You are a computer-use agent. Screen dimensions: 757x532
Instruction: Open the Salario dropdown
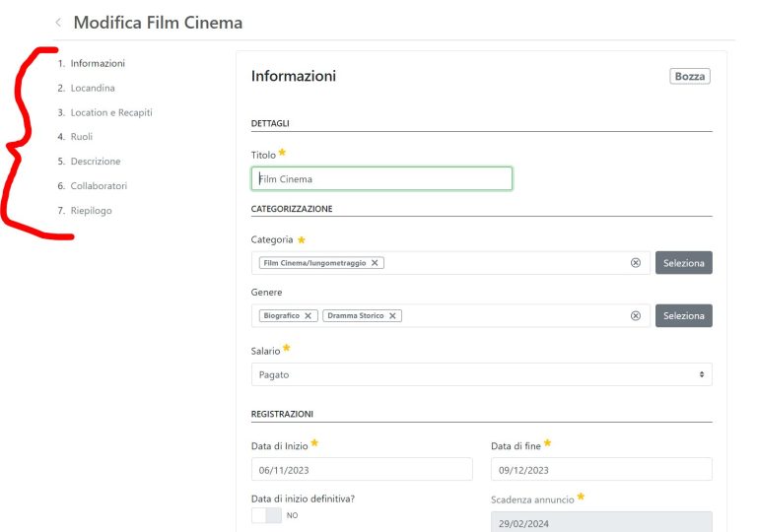pyautogui.click(x=481, y=374)
